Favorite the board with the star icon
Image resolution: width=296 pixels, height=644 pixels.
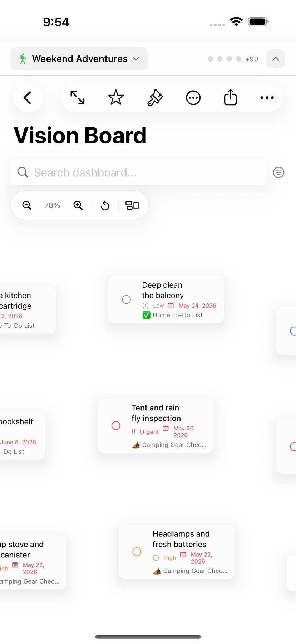(116, 98)
